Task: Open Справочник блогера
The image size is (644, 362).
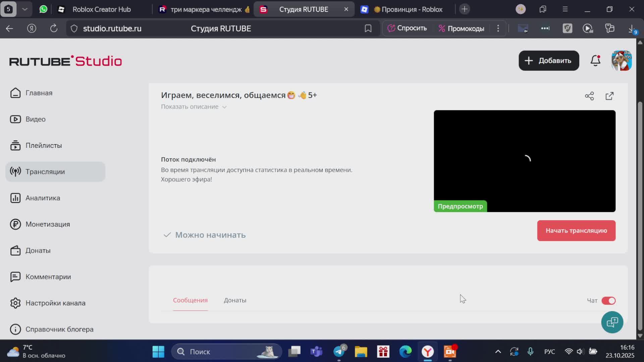Action: click(60, 329)
